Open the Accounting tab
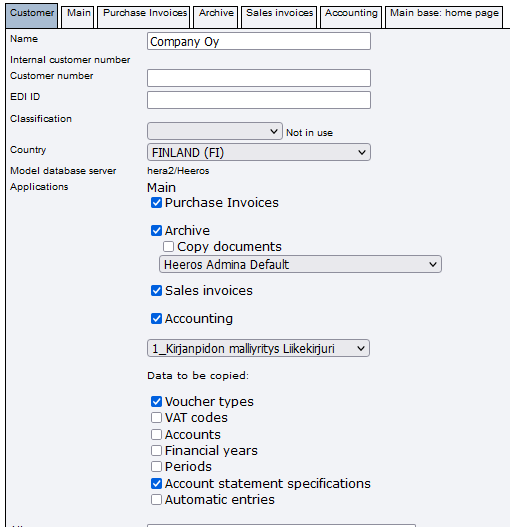510x527 pixels. pyautogui.click(x=351, y=16)
